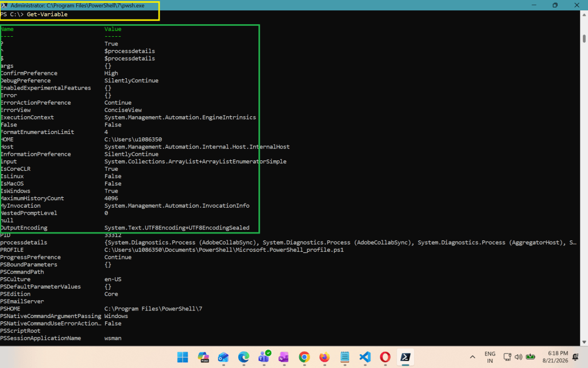Show hidden system tray icons
Screen dimensions: 588x368
pos(473,357)
